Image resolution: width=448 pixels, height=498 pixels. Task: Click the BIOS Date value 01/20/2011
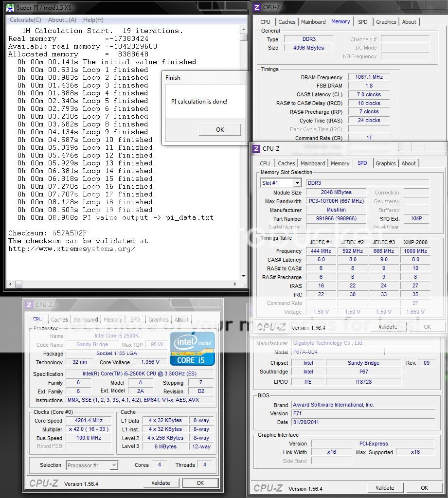click(x=363, y=422)
